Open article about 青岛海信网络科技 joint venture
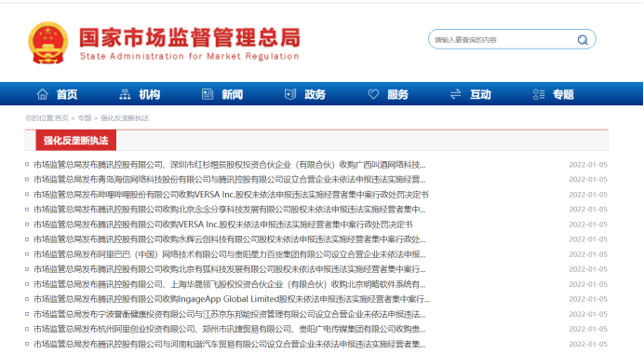The image size is (644, 354). [230, 180]
